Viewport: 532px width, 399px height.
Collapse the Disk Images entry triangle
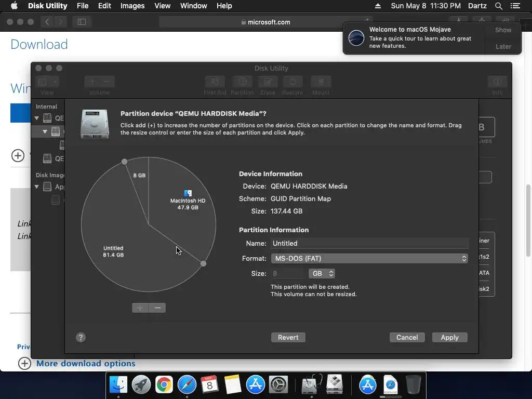tap(37, 187)
